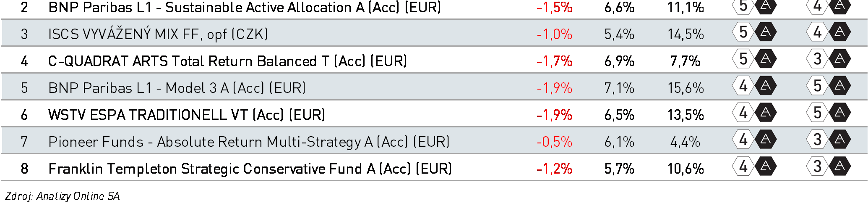The height and width of the screenshot is (206, 868).
Task: Click second rating badge for C-QUADRAT ARTS row
Action: (829, 59)
